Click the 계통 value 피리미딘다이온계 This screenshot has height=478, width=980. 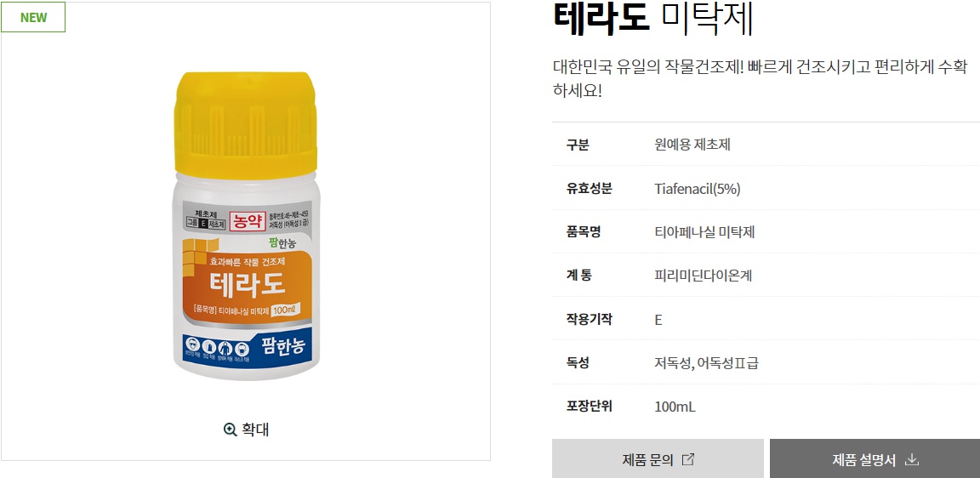point(704,276)
